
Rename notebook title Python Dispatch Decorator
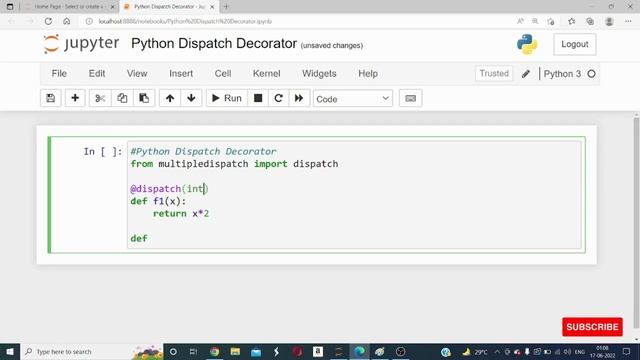click(214, 43)
